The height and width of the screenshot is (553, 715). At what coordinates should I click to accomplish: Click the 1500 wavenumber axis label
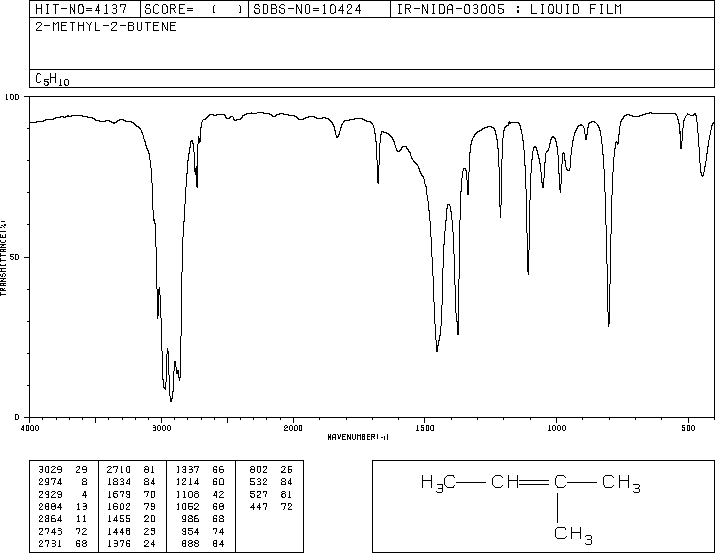pos(425,428)
